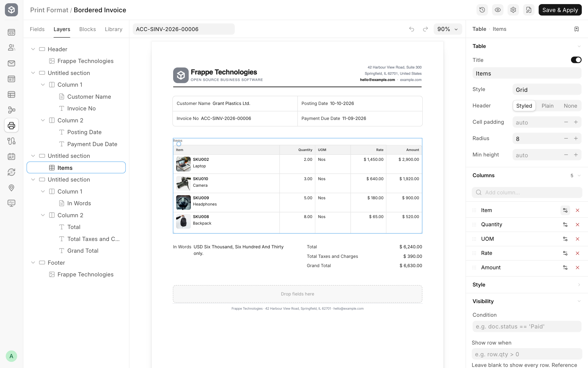Click the undo arrow
The width and height of the screenshot is (588, 368).
click(x=412, y=29)
